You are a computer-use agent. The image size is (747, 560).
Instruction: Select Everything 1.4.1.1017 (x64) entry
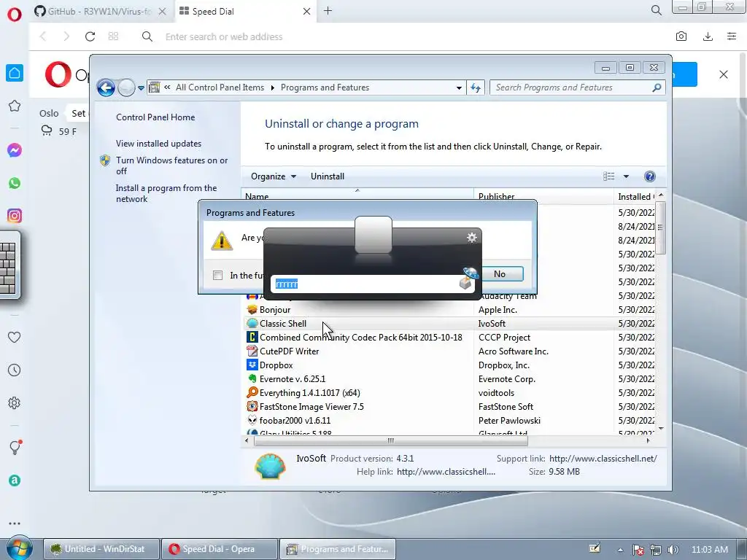[309, 392]
